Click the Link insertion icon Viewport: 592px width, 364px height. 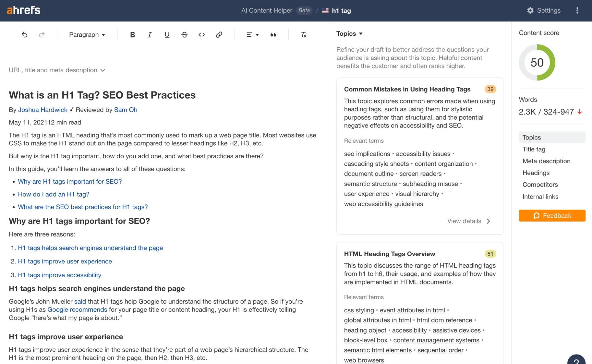tap(219, 35)
